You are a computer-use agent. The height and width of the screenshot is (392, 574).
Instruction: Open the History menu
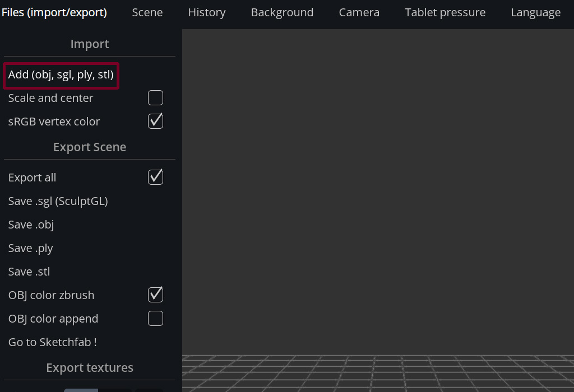[207, 12]
